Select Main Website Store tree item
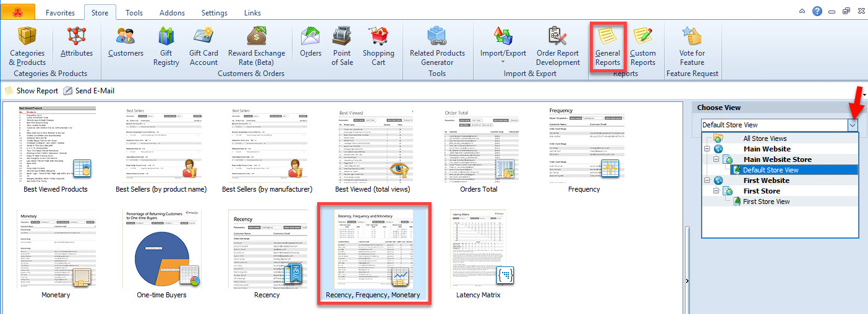This screenshot has height=314, width=868. (x=778, y=159)
